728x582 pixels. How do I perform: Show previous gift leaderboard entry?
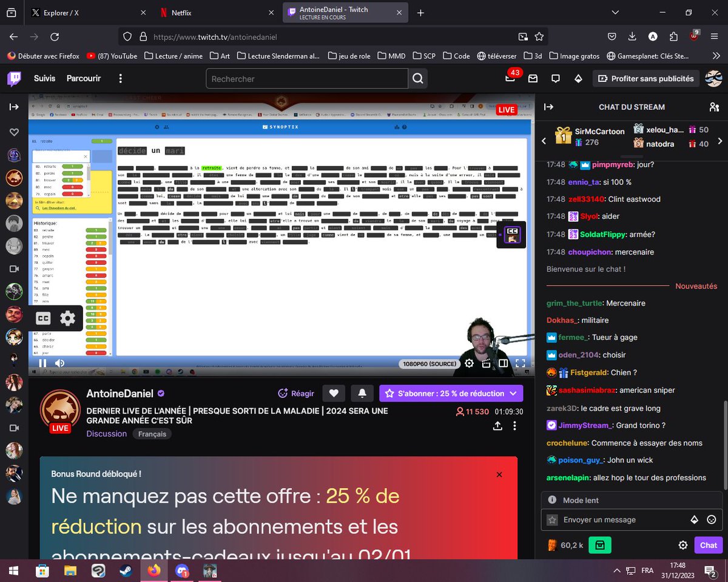(x=544, y=141)
